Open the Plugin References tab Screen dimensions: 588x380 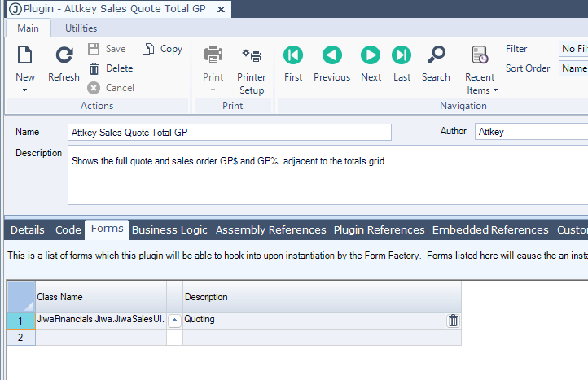[x=380, y=229]
